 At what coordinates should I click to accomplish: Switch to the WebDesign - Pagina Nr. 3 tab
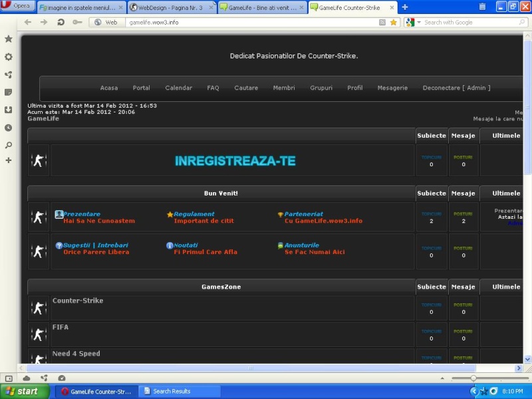[x=172, y=7]
